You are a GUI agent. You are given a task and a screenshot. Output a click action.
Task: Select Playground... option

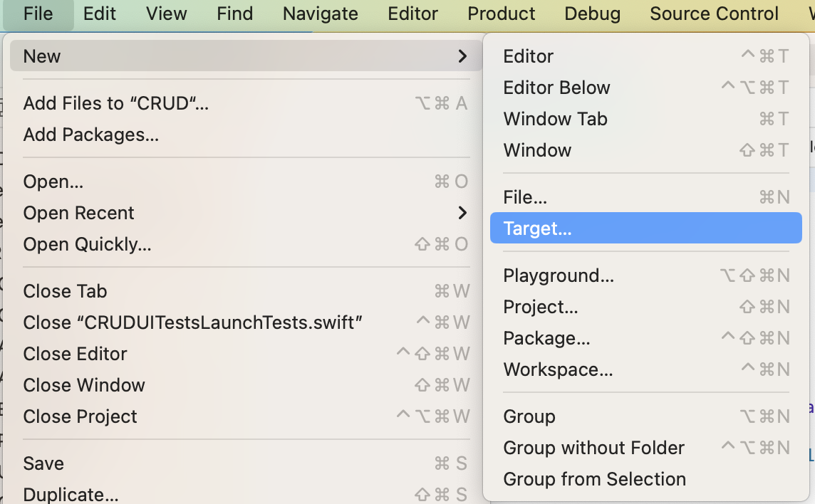coord(645,275)
